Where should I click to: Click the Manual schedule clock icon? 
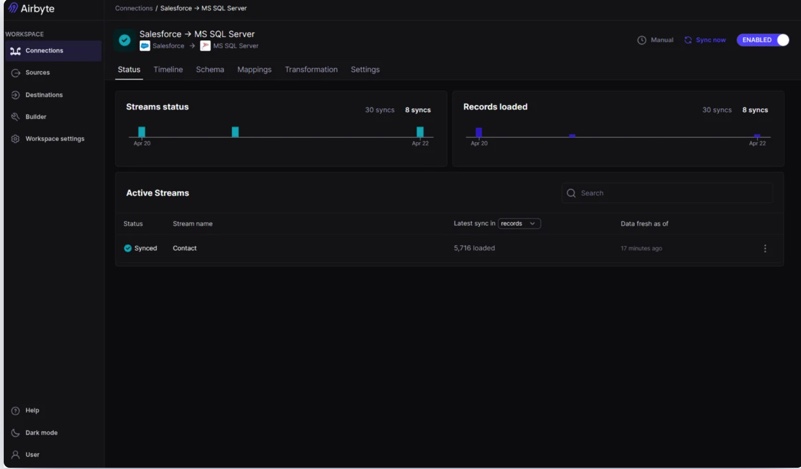pos(642,40)
